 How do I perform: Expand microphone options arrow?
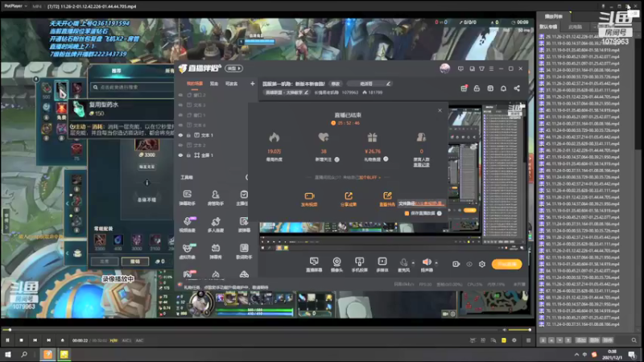point(413,263)
